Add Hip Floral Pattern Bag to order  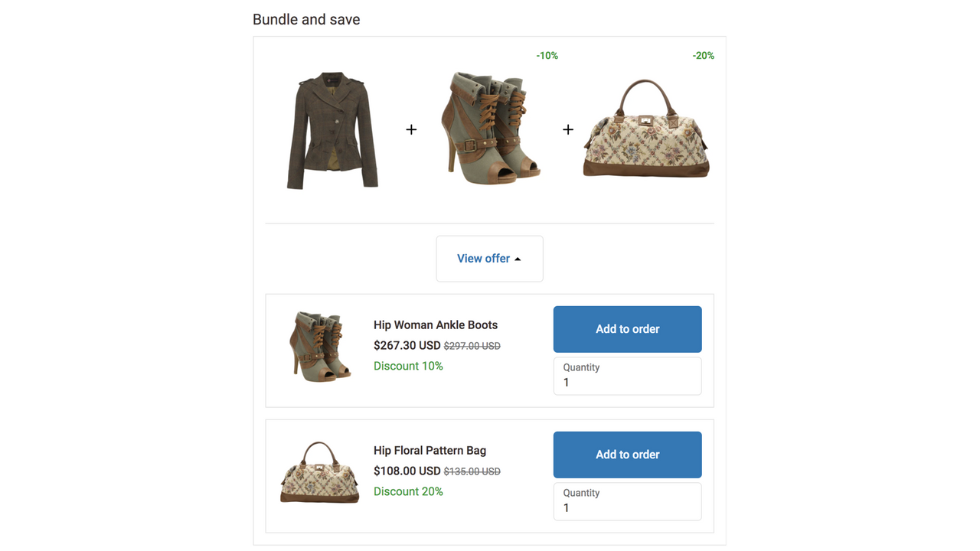(627, 455)
